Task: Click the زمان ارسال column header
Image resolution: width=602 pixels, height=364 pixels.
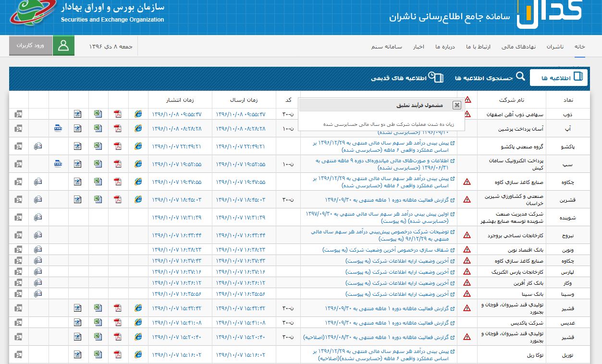Action: click(x=244, y=100)
